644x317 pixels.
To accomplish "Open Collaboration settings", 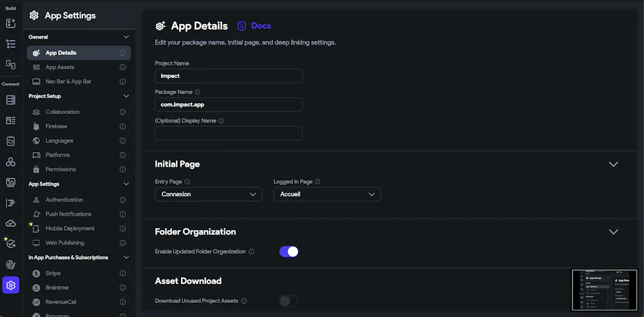I will (79, 112).
